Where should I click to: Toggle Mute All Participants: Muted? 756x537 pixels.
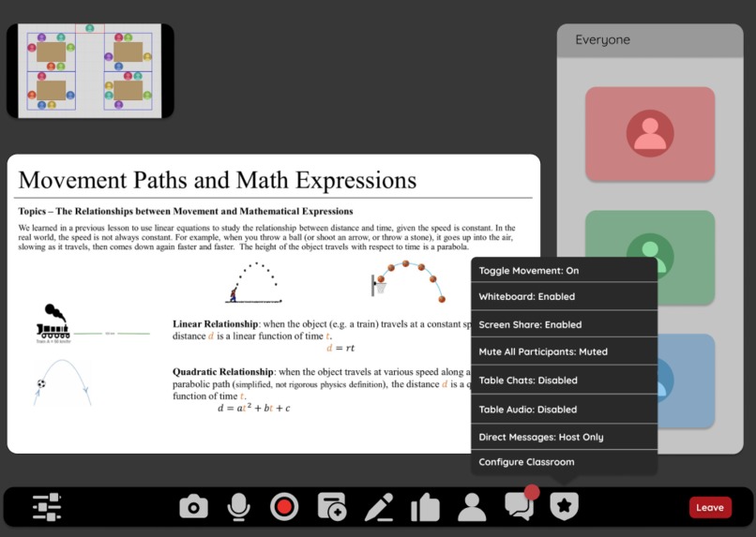pyautogui.click(x=564, y=351)
